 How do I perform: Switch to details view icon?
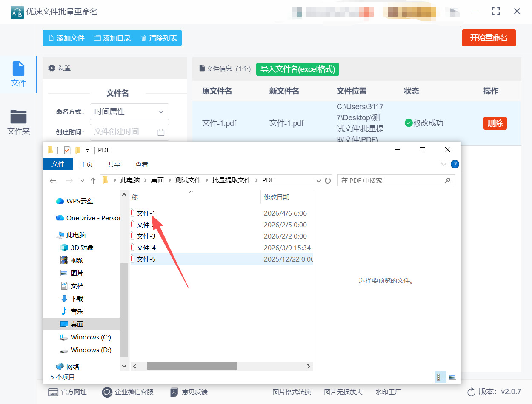[441, 377]
